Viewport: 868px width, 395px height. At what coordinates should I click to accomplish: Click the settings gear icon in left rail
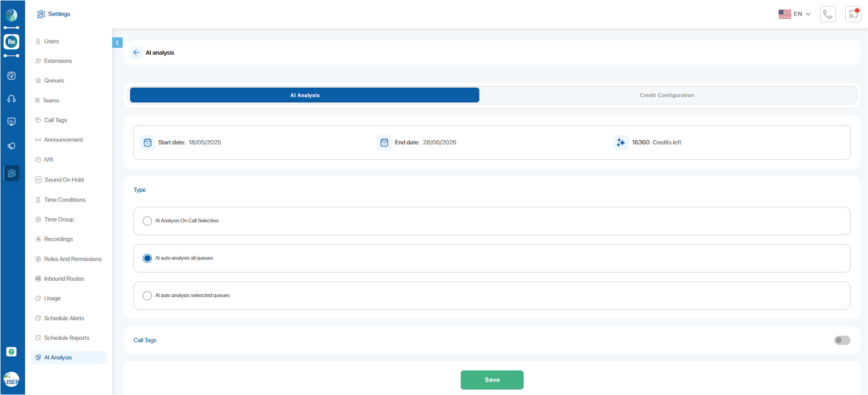pos(11,173)
